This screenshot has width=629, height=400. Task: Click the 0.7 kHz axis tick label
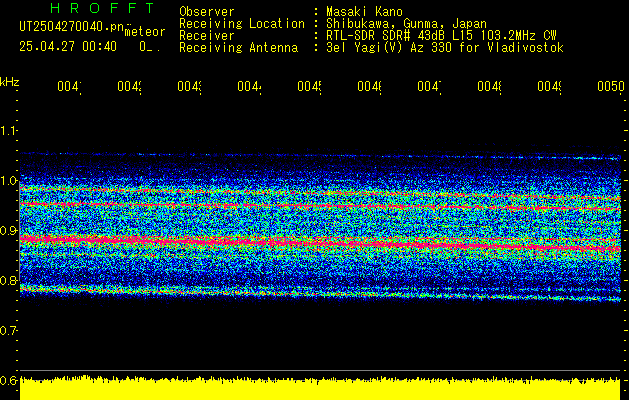8,330
